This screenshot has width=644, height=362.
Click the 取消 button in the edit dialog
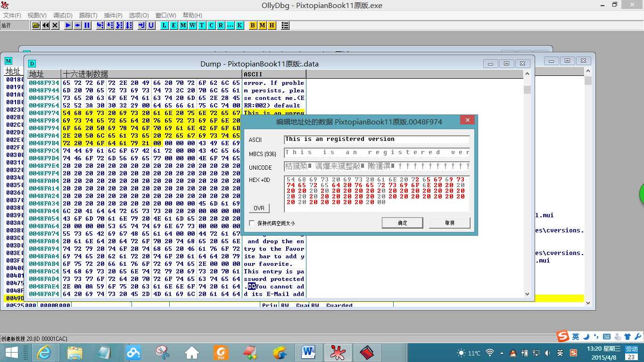(450, 222)
